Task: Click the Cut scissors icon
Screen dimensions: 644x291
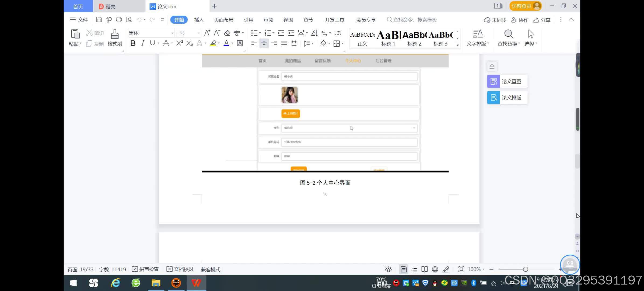Action: point(89,33)
